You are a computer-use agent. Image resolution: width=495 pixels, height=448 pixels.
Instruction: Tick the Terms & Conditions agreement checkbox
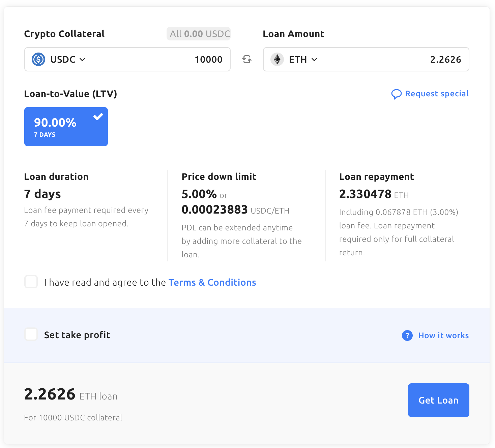click(x=31, y=282)
